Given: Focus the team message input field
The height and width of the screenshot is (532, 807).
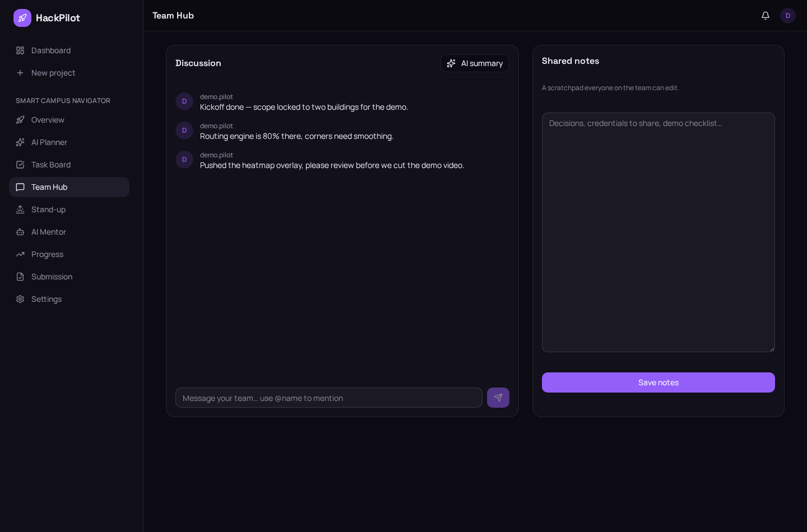Looking at the screenshot, I should pyautogui.click(x=329, y=398).
